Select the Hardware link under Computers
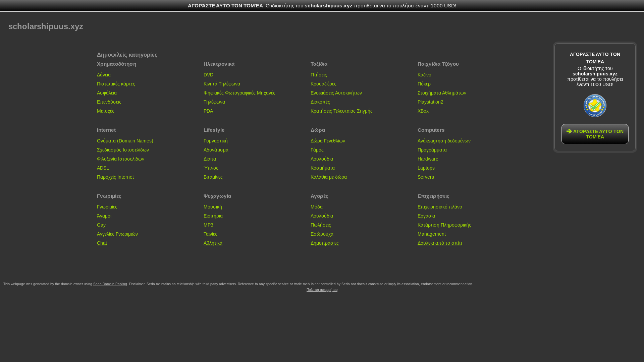644x362 pixels. tap(428, 159)
